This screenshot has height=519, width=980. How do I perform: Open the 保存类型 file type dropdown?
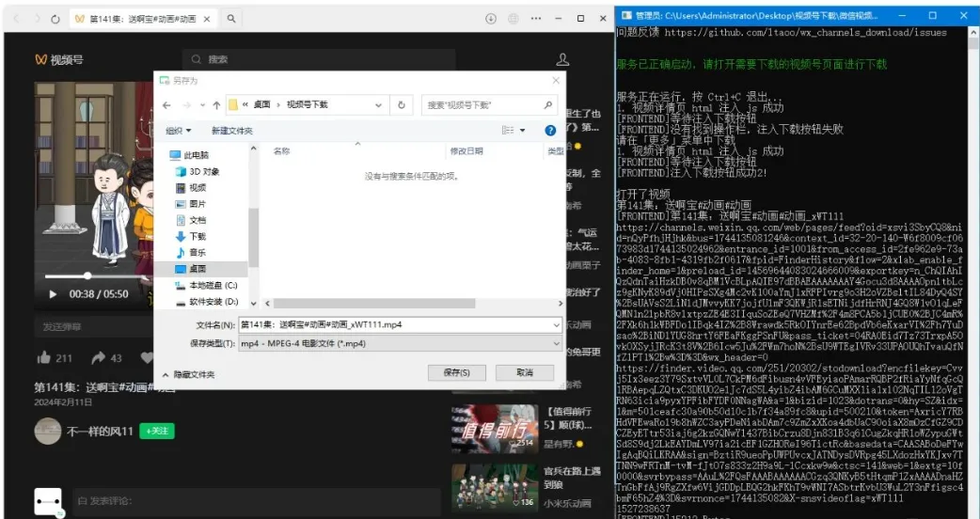tap(400, 343)
